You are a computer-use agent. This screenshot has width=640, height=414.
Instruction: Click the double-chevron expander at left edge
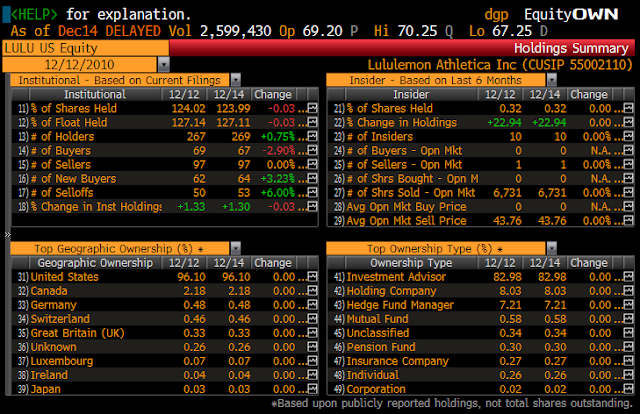[x=7, y=234]
